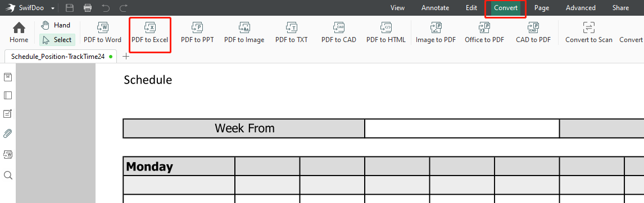Expand the SwifDoo application menu arrow
The height and width of the screenshot is (203, 644).
click(53, 8)
